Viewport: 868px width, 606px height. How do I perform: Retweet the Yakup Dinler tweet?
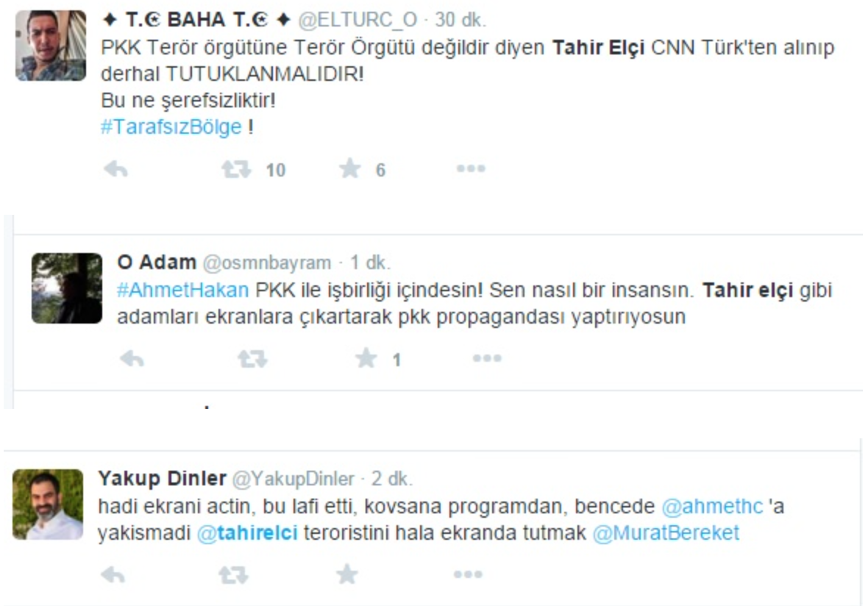(x=233, y=575)
